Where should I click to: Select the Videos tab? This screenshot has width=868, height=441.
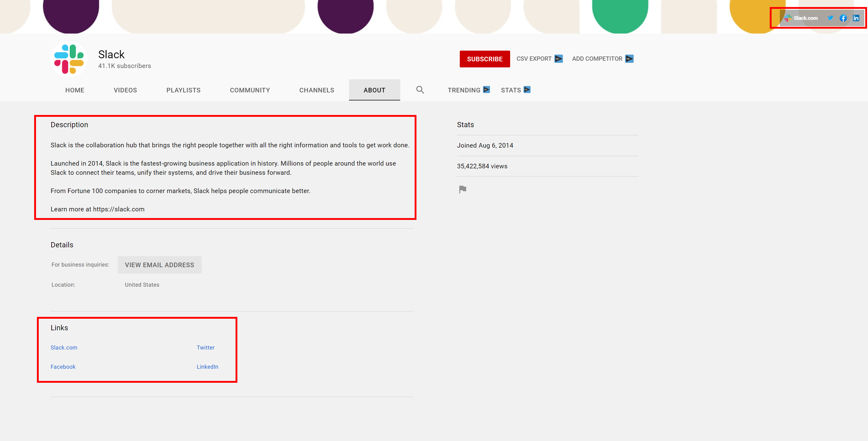[124, 90]
